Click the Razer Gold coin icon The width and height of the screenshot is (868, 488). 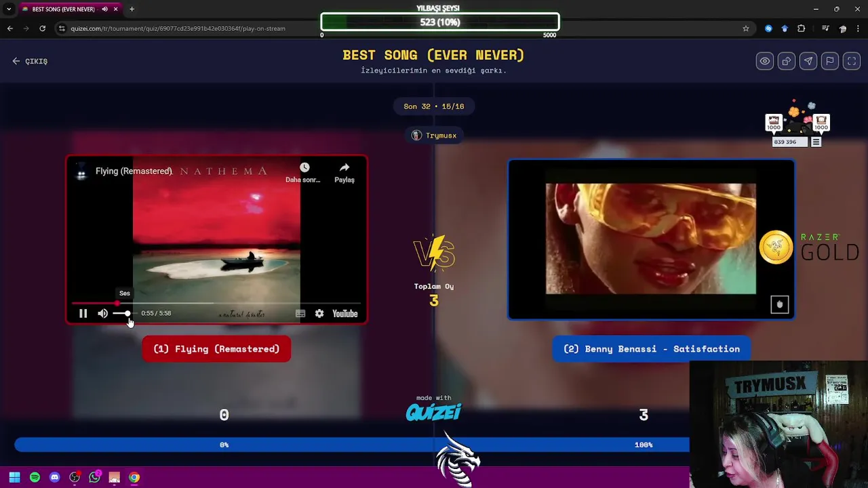tap(776, 247)
